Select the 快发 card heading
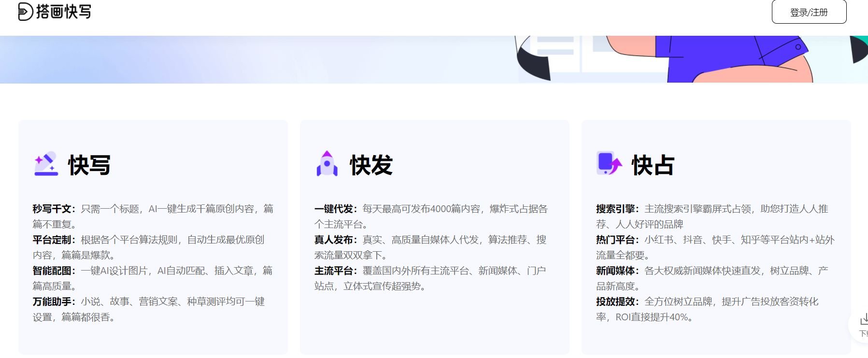This screenshot has height=358, width=868. (x=371, y=165)
